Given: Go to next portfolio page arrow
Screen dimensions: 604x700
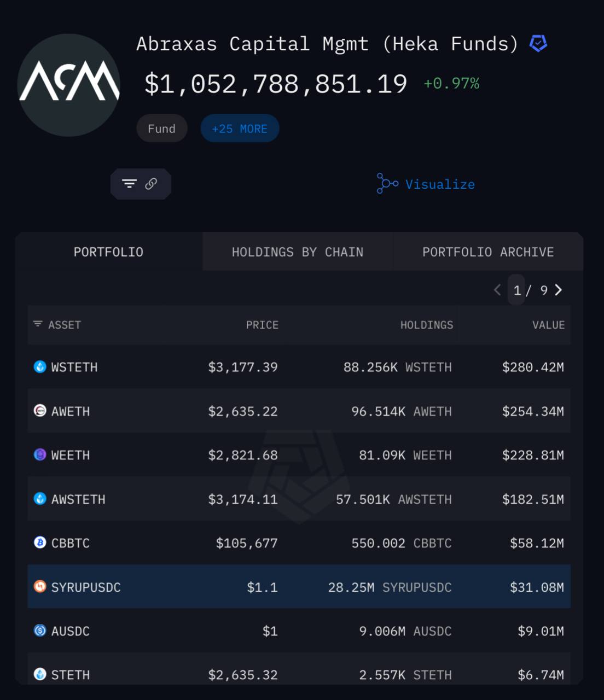Looking at the screenshot, I should pos(558,290).
